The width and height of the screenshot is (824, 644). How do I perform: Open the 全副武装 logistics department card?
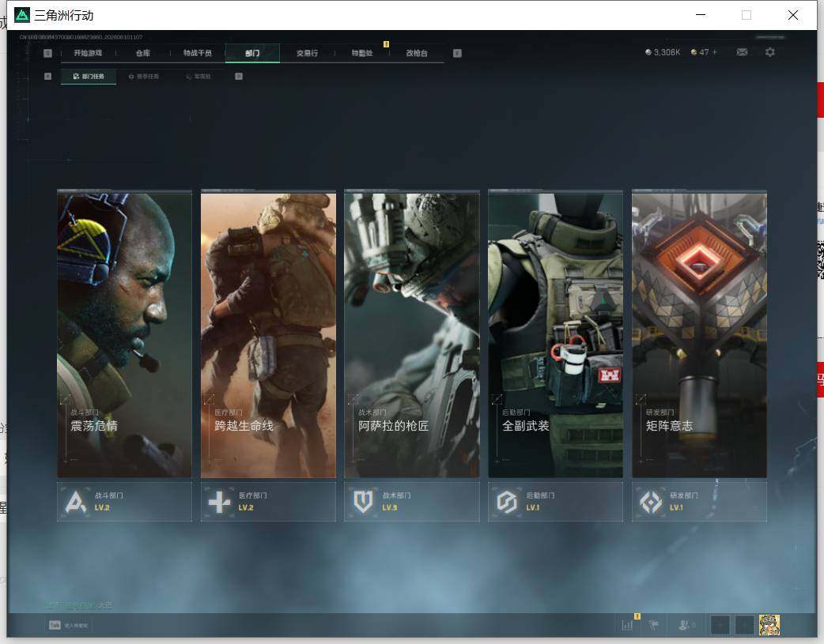pos(555,334)
